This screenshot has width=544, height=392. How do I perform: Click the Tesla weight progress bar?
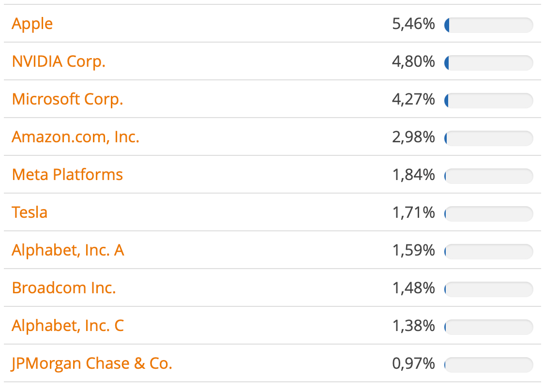[488, 213]
